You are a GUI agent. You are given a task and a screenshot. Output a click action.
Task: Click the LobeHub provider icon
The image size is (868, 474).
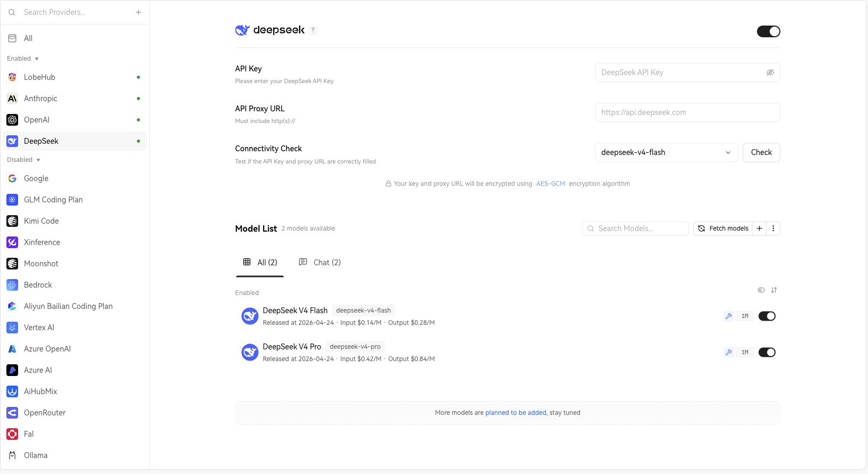point(12,77)
